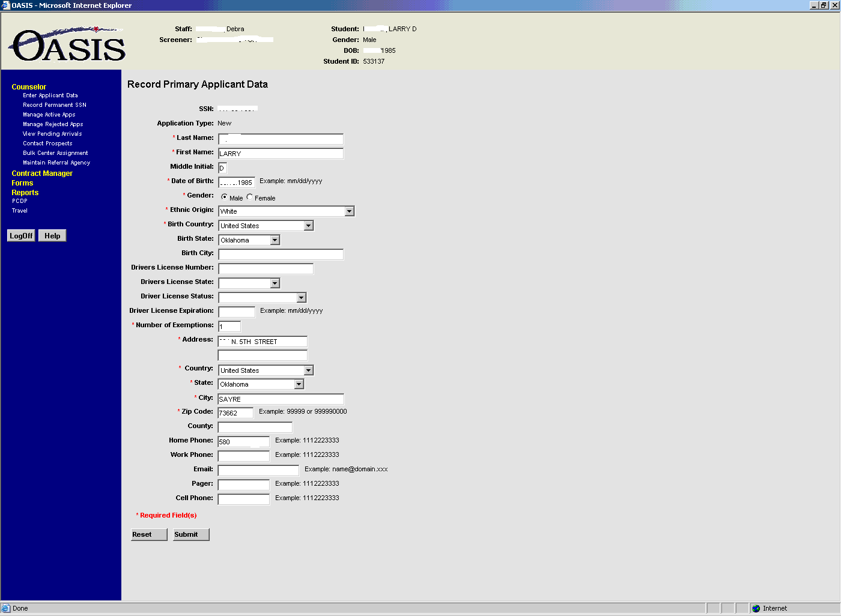Screen dimensions: 841x616
Task: Click the County input field
Action: (255, 427)
